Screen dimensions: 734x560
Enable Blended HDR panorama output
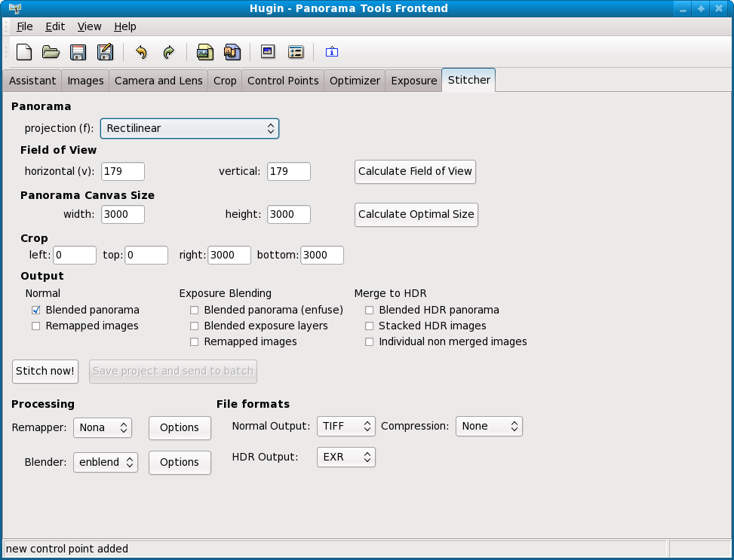[370, 310]
